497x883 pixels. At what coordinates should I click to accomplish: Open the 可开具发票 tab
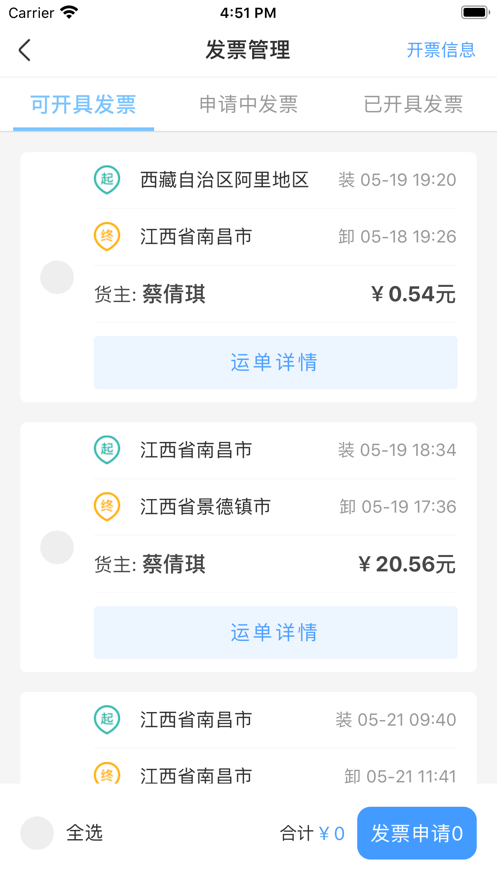click(x=83, y=105)
